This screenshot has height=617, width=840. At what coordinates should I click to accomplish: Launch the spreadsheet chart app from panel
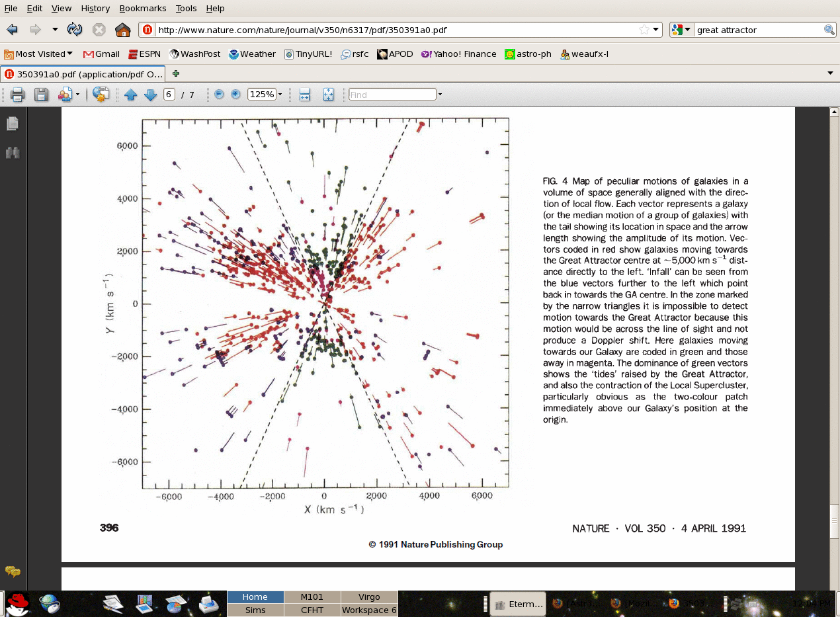[x=175, y=604]
